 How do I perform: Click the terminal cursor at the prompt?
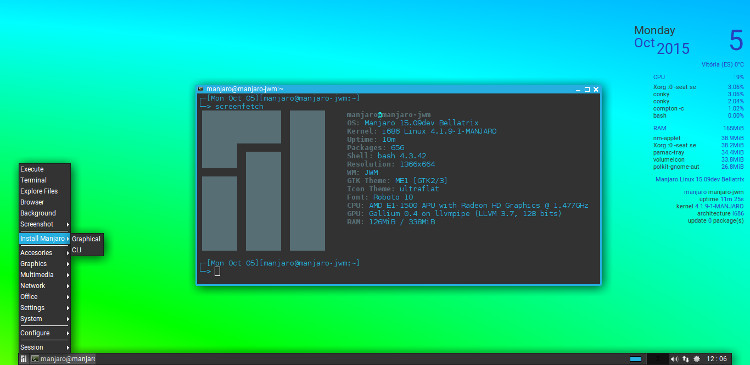point(217,272)
